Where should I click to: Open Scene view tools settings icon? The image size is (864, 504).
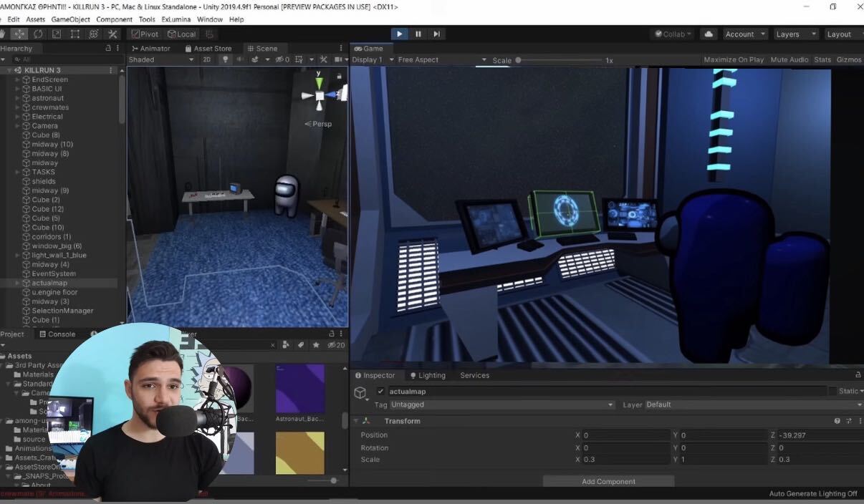(x=323, y=59)
